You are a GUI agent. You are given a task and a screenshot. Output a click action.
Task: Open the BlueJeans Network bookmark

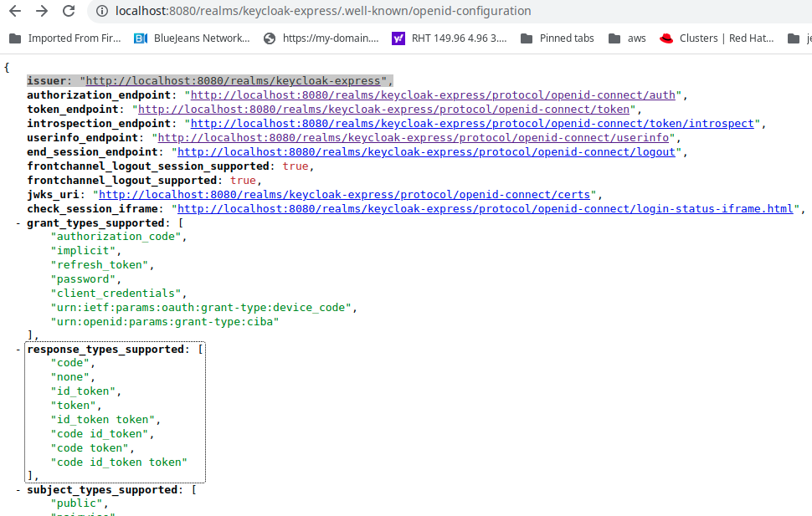(x=192, y=38)
